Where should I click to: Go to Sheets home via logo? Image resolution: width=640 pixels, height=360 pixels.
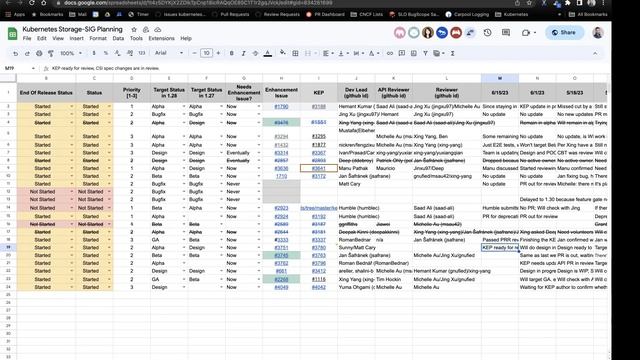coord(13,33)
